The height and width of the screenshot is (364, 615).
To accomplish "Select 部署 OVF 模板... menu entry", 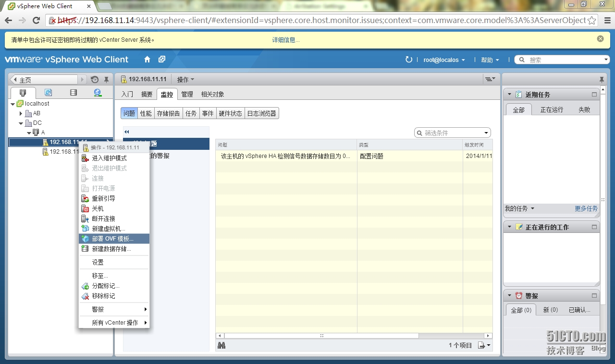I will 114,239.
